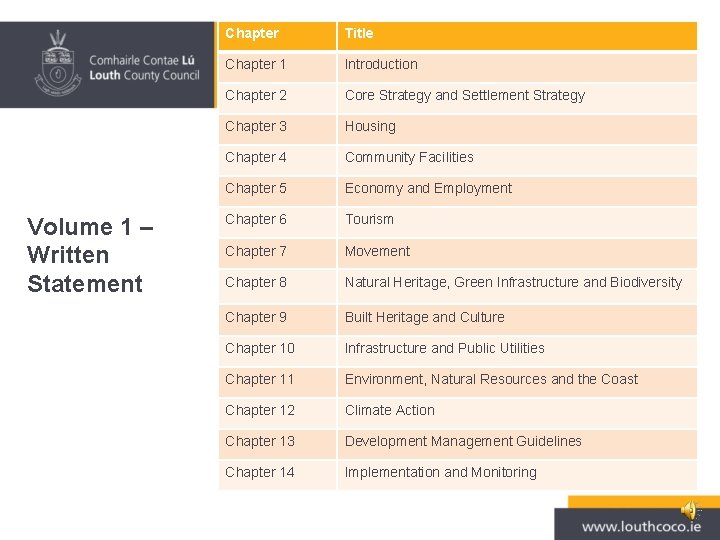720x540 pixels.
Task: Select the Movement title cell
Action: click(x=377, y=251)
